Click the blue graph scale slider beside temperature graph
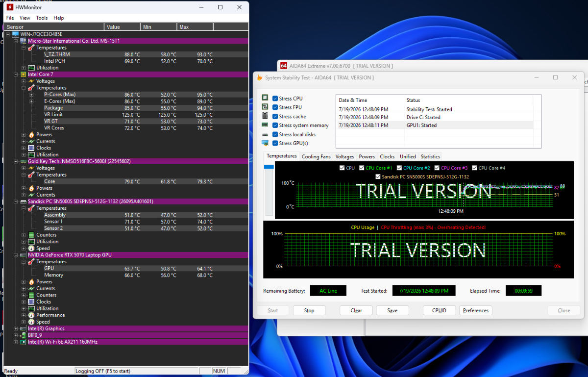The height and width of the screenshot is (377, 588). point(269,167)
